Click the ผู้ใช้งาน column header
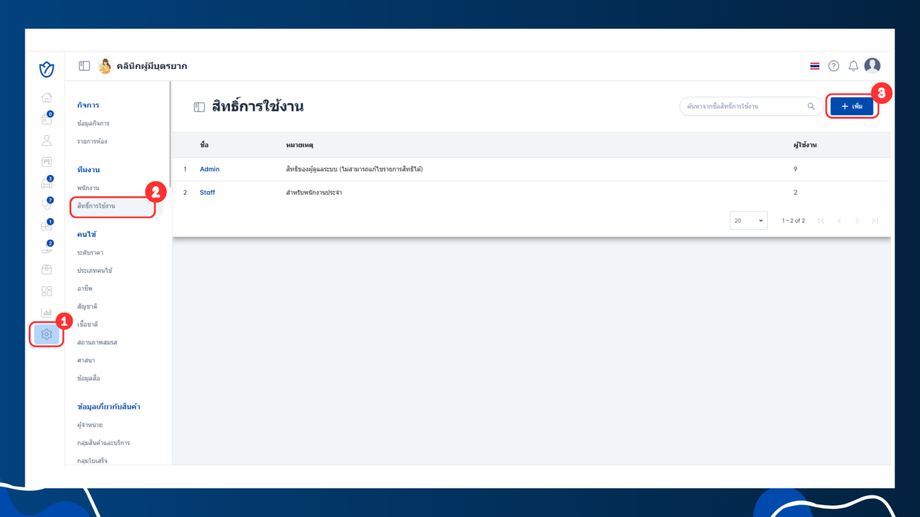Viewport: 920px width, 517px height. pos(805,145)
